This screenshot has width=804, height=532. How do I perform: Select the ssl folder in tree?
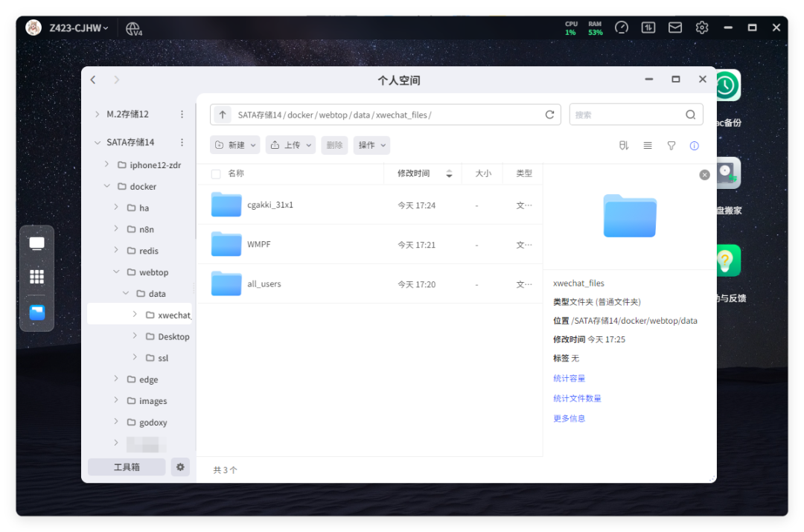tap(163, 358)
